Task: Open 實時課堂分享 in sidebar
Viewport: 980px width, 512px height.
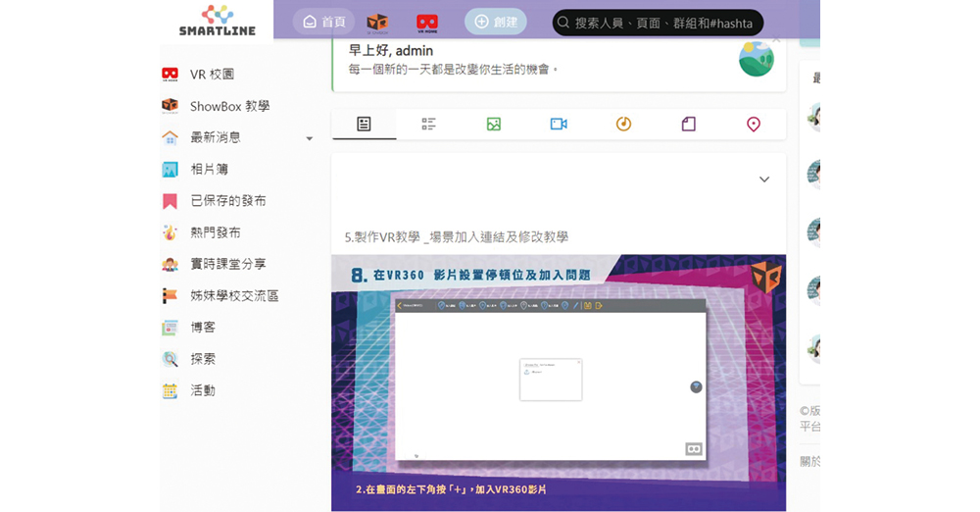Action: pyautogui.click(x=227, y=264)
